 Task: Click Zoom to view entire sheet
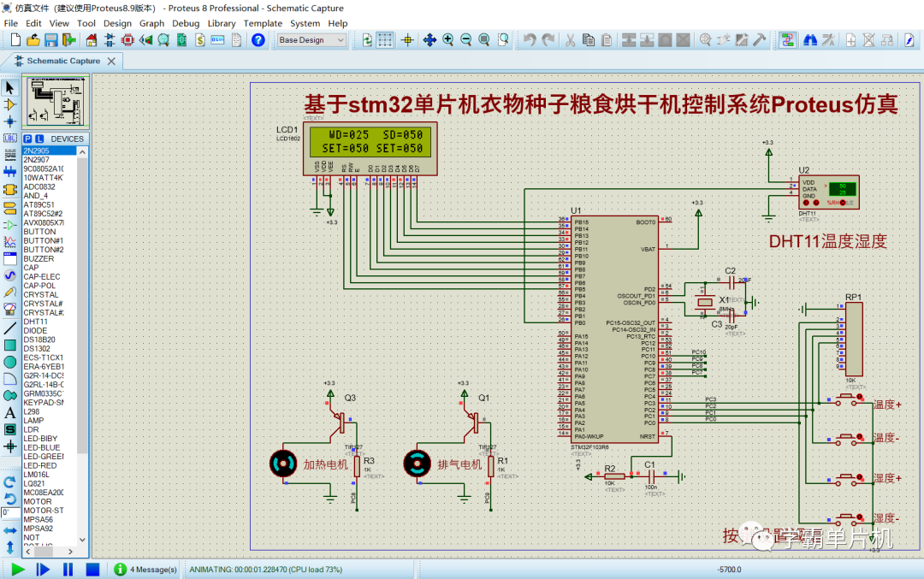[x=484, y=40]
